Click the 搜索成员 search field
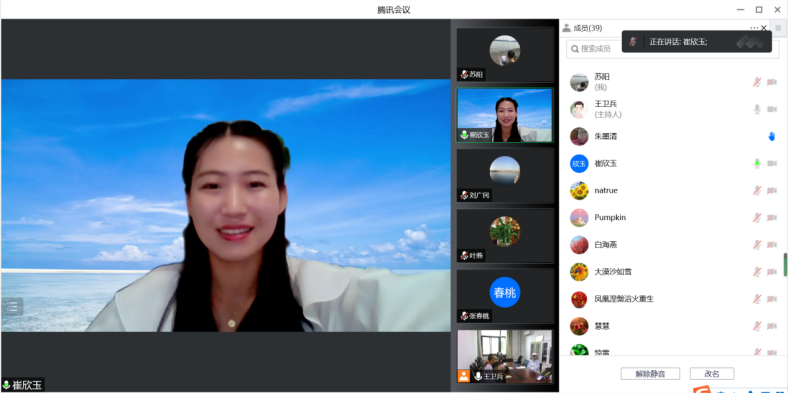788x393 pixels. pyautogui.click(x=673, y=49)
